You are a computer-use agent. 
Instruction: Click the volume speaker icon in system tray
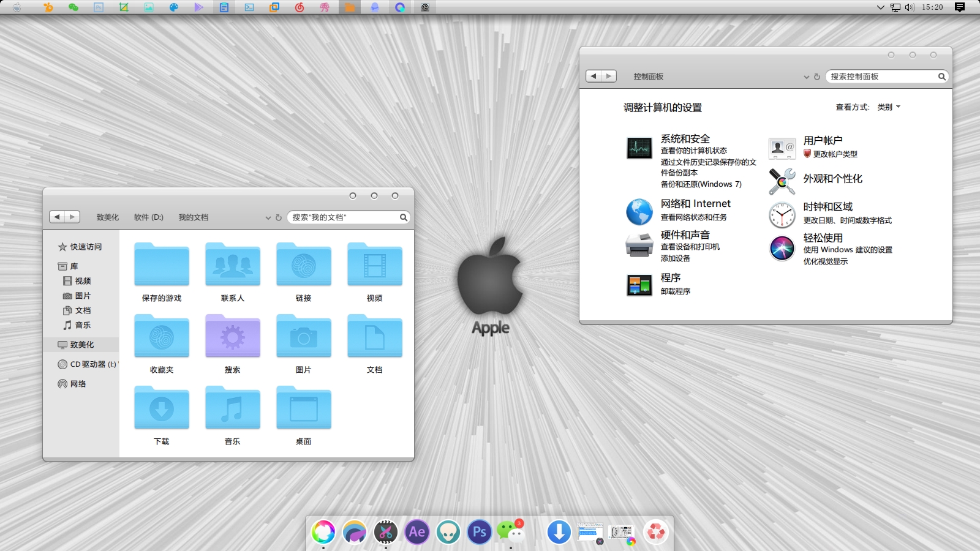(910, 7)
